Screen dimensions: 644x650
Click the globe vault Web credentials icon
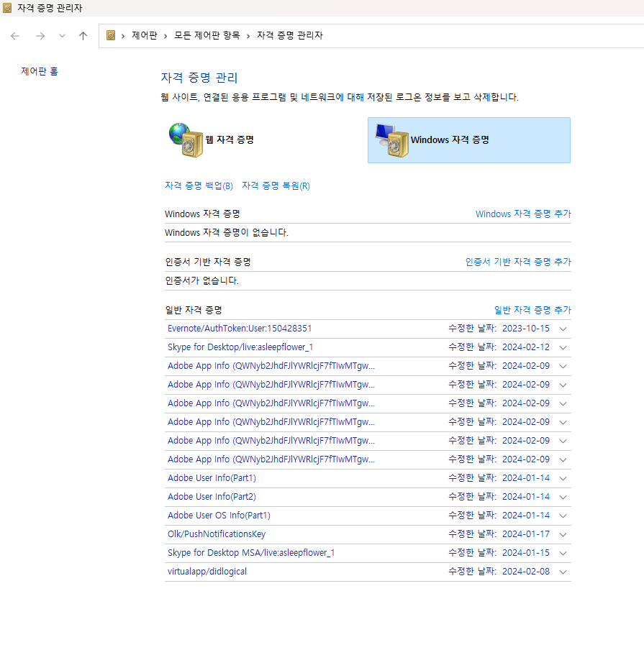186,140
